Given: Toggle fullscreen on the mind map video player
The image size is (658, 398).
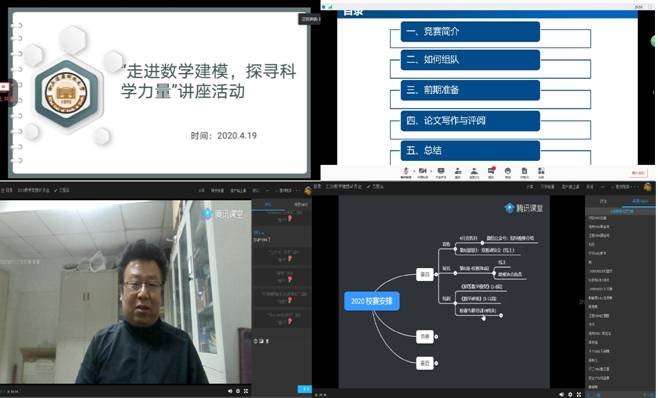Looking at the screenshot, I should pos(579,394).
